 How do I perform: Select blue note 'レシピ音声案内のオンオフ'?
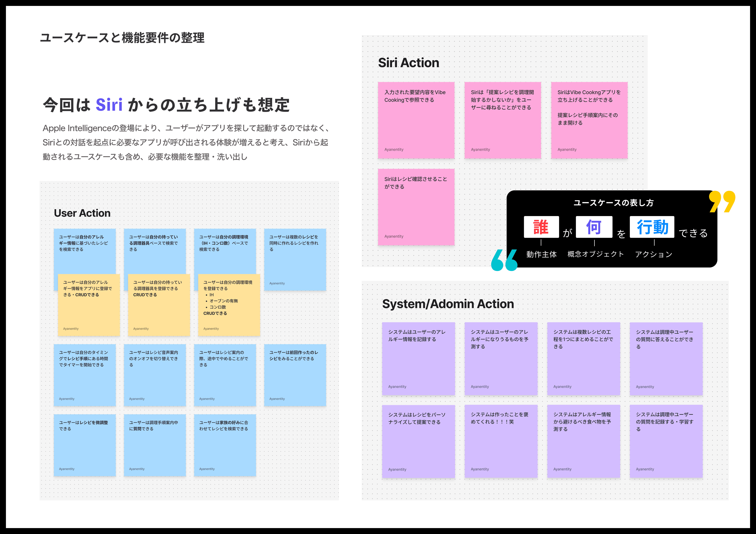click(x=155, y=375)
